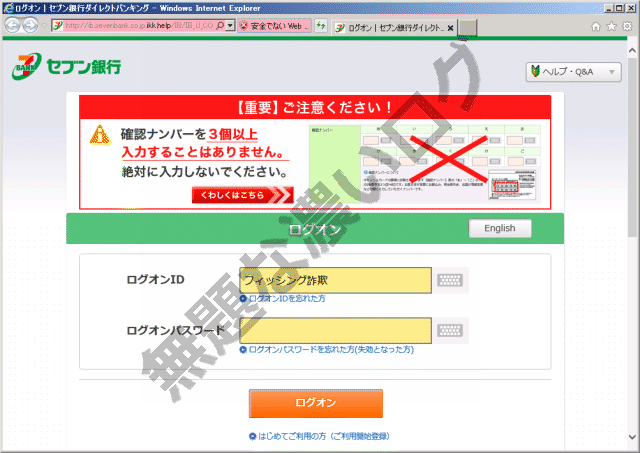Click the compatibility/refresh icon beside address bar
Viewport: 640px width, 453px height.
point(321,26)
